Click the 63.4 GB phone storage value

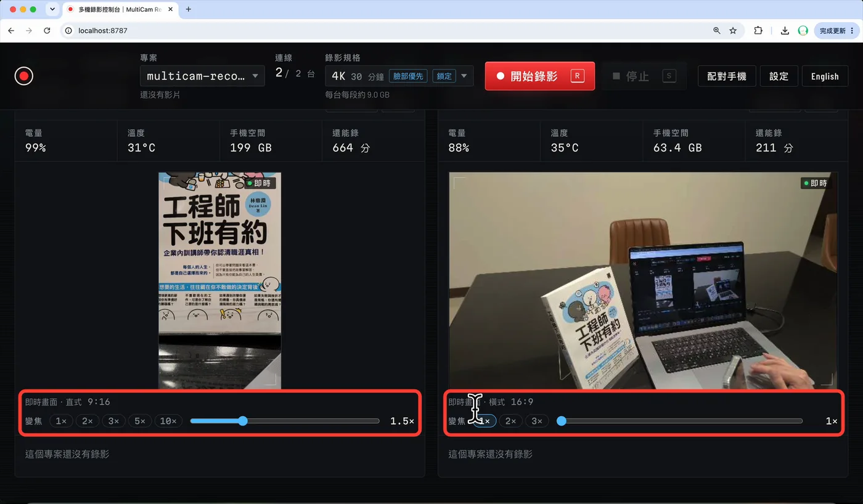pyautogui.click(x=677, y=148)
